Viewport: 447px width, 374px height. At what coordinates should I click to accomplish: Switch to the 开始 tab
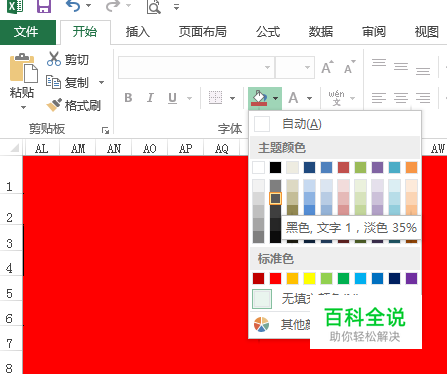tap(85, 32)
